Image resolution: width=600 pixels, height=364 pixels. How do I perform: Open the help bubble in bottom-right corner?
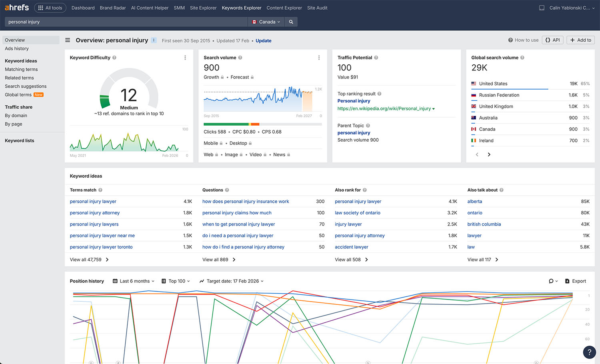590,352
